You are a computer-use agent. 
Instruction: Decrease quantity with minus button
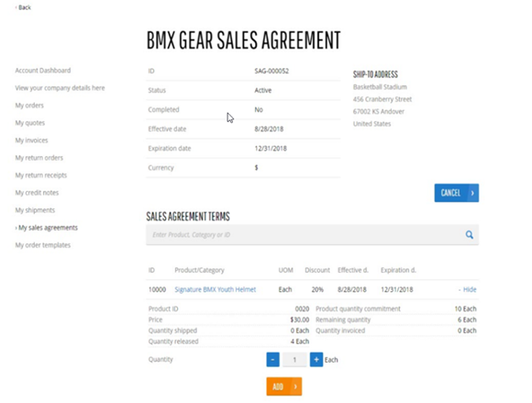click(272, 360)
